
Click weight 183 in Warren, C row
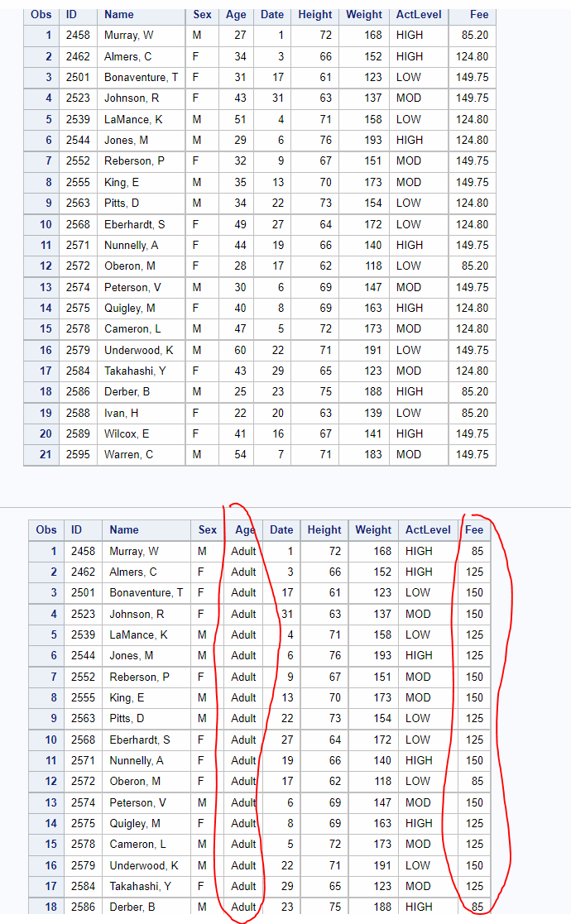[x=372, y=454]
